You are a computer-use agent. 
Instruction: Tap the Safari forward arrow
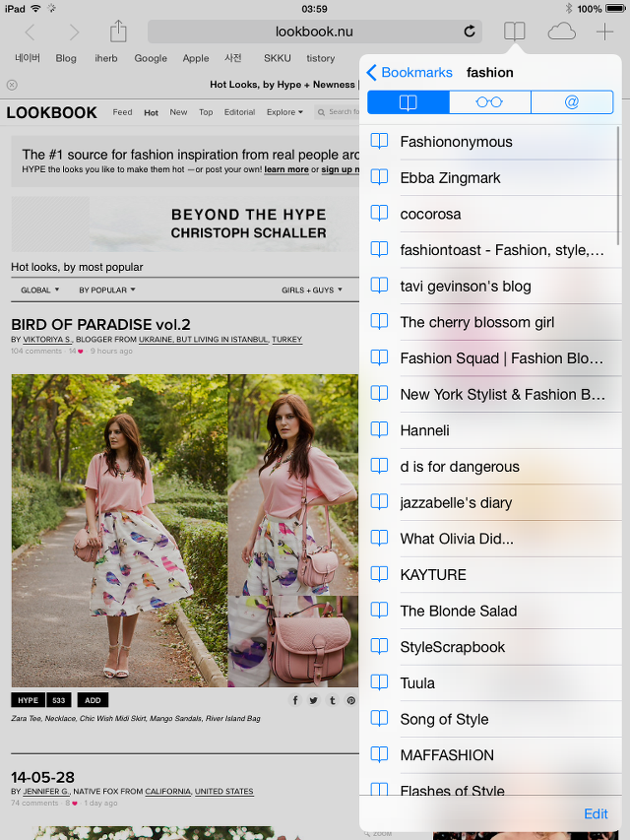(75, 32)
